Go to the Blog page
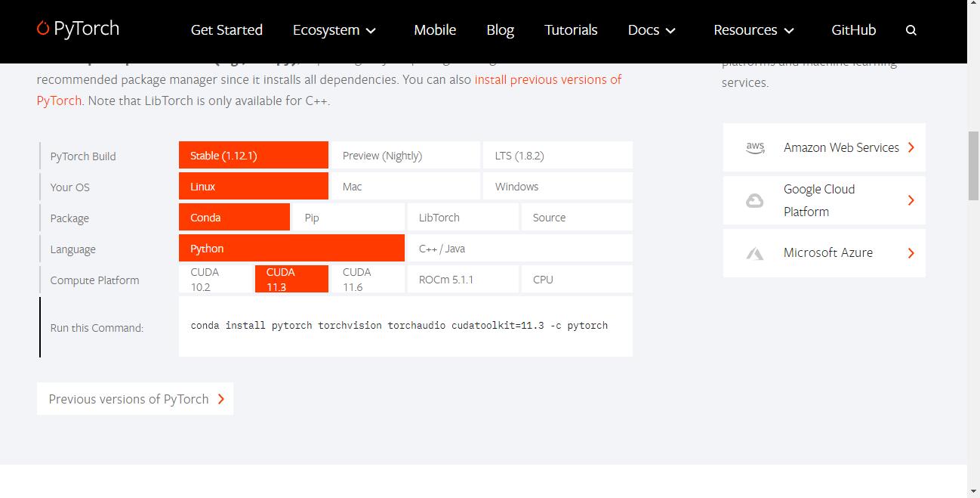The image size is (980, 498). click(x=500, y=30)
